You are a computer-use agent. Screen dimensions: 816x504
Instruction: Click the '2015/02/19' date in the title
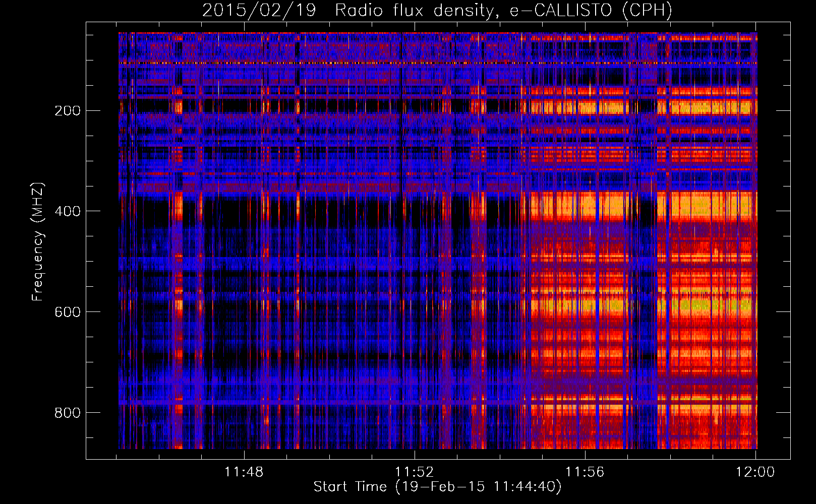(x=259, y=11)
